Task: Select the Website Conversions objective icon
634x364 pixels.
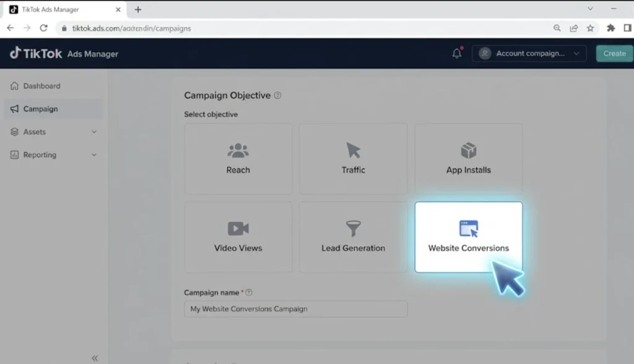Action: coord(468,228)
